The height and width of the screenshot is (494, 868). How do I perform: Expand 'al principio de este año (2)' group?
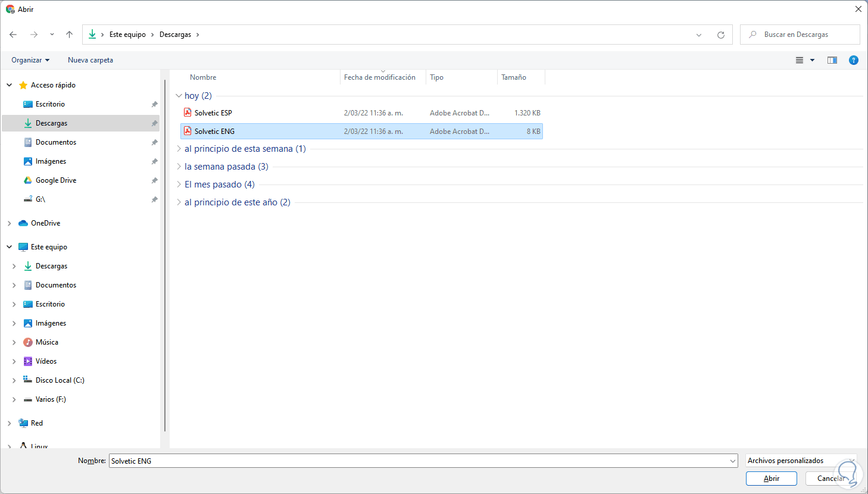tap(179, 202)
